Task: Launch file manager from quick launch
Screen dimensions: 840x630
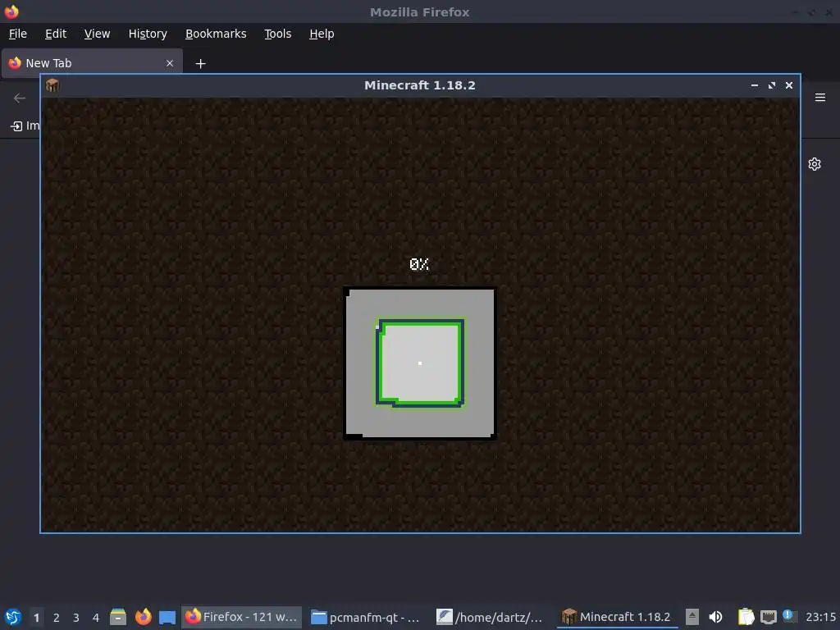Action: pyautogui.click(x=118, y=617)
